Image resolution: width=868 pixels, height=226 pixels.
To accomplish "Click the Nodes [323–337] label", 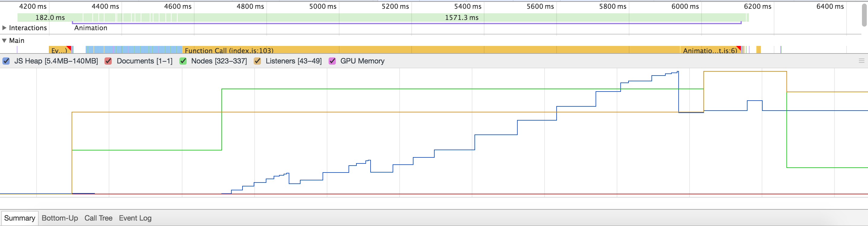I will (x=219, y=61).
